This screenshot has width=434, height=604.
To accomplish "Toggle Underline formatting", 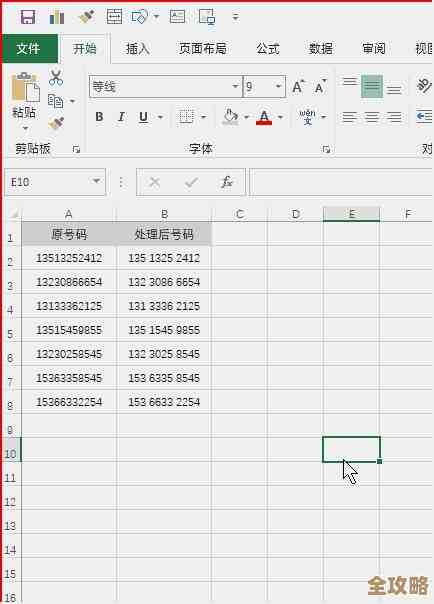I will point(143,116).
